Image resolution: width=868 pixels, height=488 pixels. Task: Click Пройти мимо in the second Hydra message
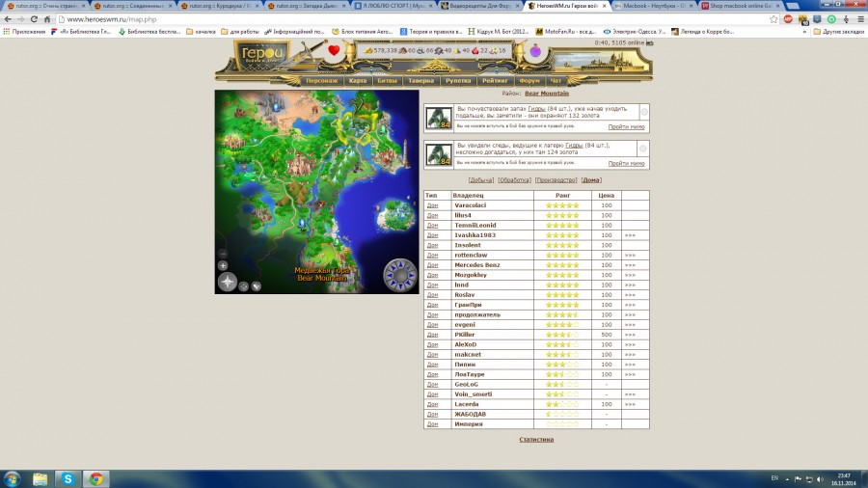click(x=626, y=163)
